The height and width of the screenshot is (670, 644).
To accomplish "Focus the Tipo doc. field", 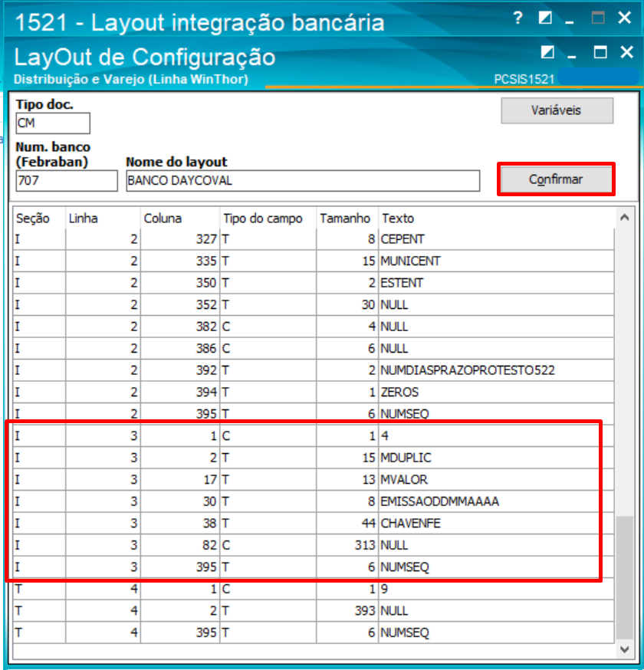I will (53, 123).
